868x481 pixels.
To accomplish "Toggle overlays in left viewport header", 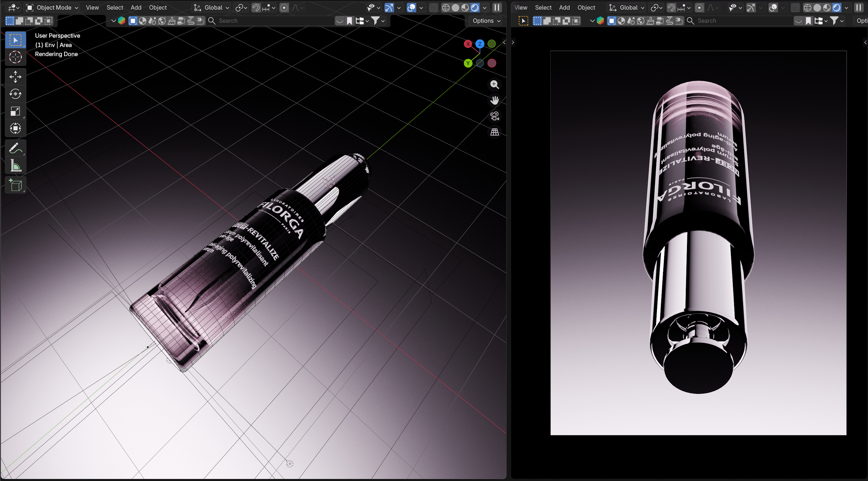I will tap(411, 7).
